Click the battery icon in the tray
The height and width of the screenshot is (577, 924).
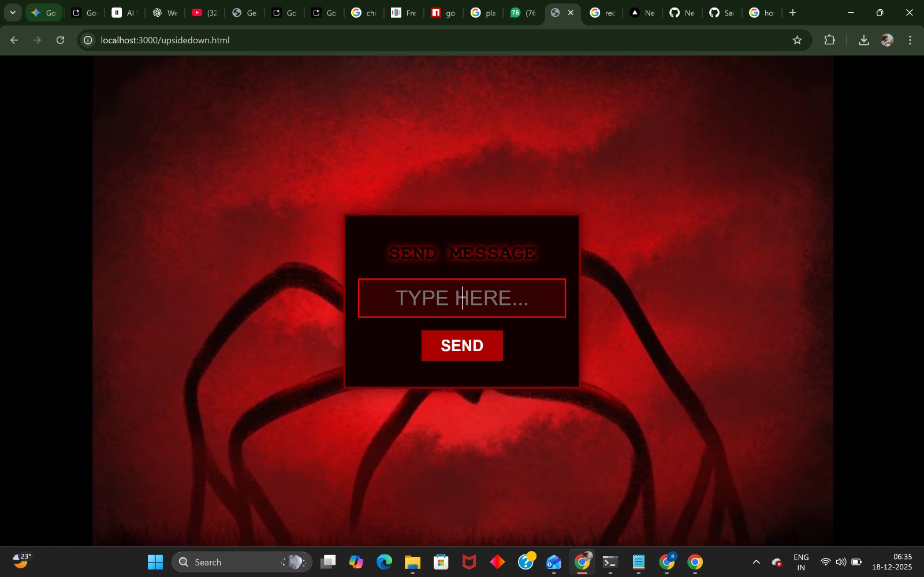[856, 562]
